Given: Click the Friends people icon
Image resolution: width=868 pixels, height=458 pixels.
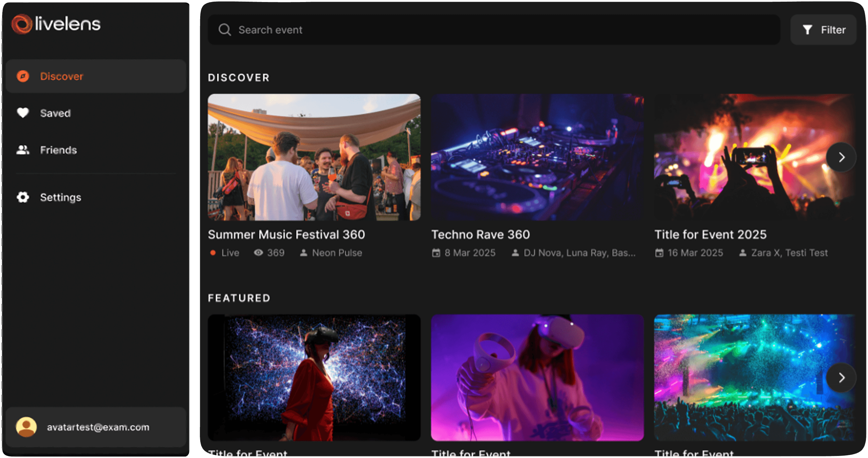Looking at the screenshot, I should point(23,150).
